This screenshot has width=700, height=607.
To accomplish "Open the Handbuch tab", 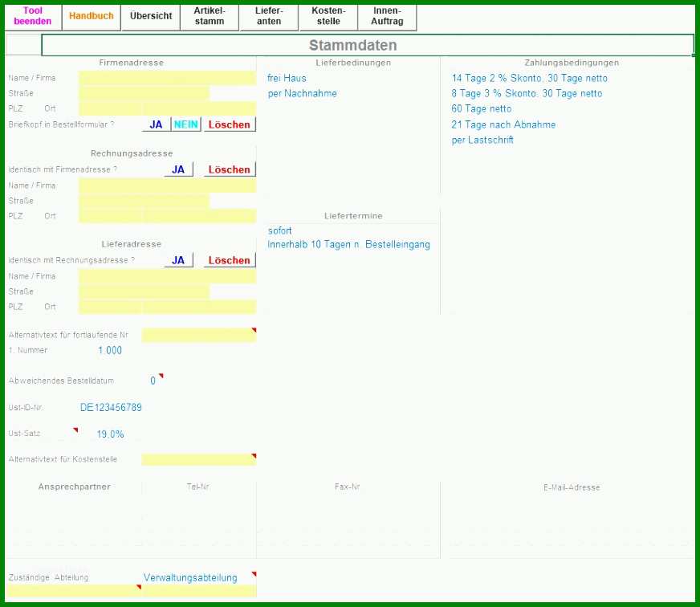I will 91,16.
